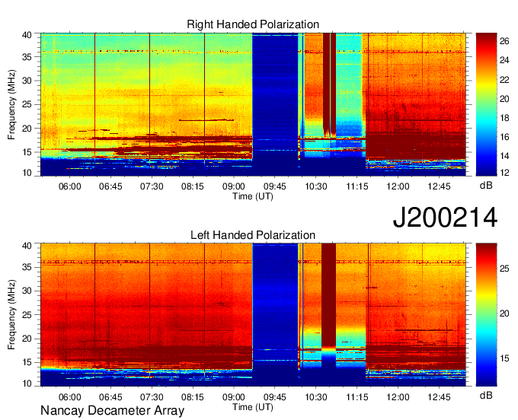
Task: Click 30 MHz tick on Left Handed frequency axis
Action: tap(27, 291)
